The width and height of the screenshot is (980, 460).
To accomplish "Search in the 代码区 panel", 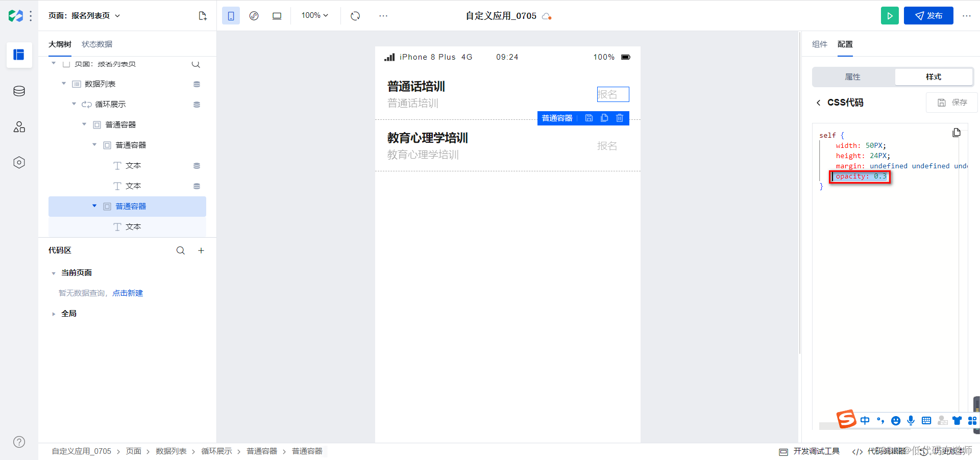I will point(181,250).
